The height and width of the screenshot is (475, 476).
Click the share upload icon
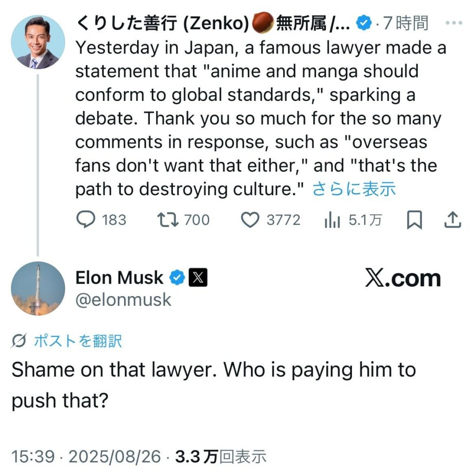pyautogui.click(x=452, y=220)
